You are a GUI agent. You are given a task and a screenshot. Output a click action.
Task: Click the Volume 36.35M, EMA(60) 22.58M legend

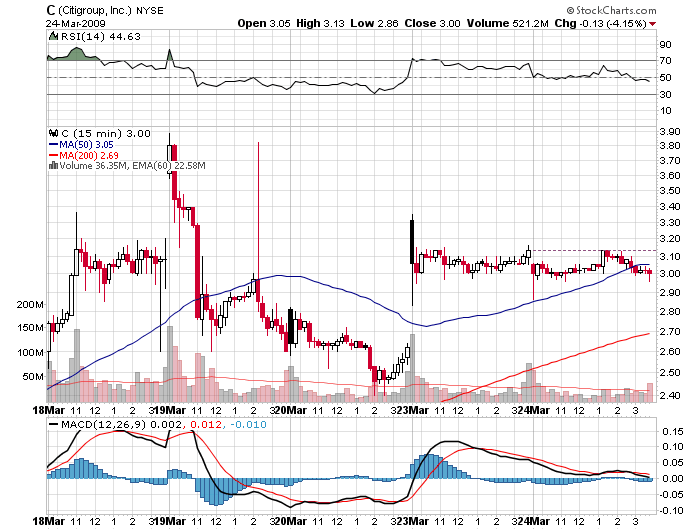point(132,166)
